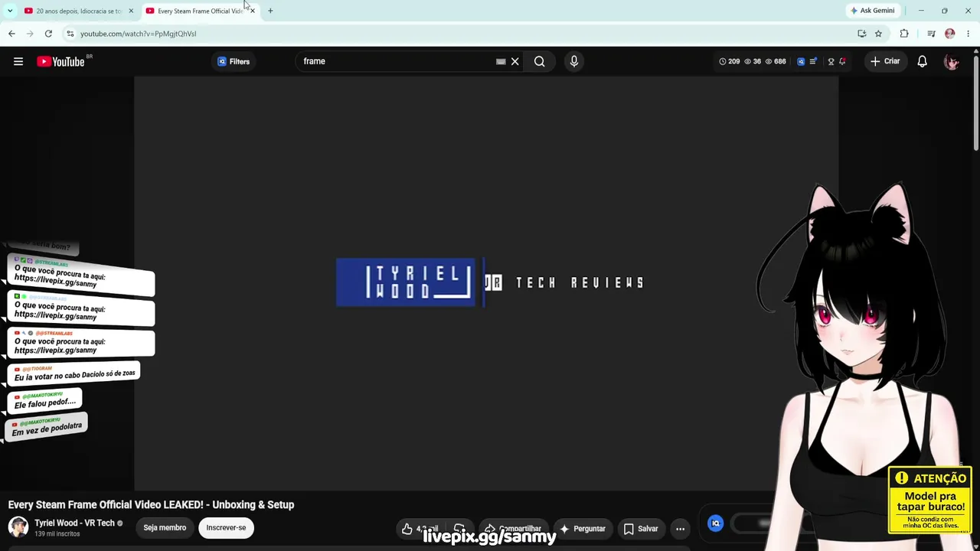Open the Chrome three-dot menu
Image resolution: width=980 pixels, height=551 pixels.
coord(969,34)
